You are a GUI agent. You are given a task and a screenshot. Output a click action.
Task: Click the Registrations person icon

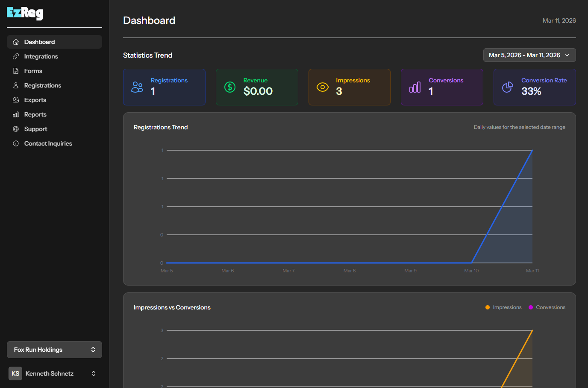click(16, 85)
